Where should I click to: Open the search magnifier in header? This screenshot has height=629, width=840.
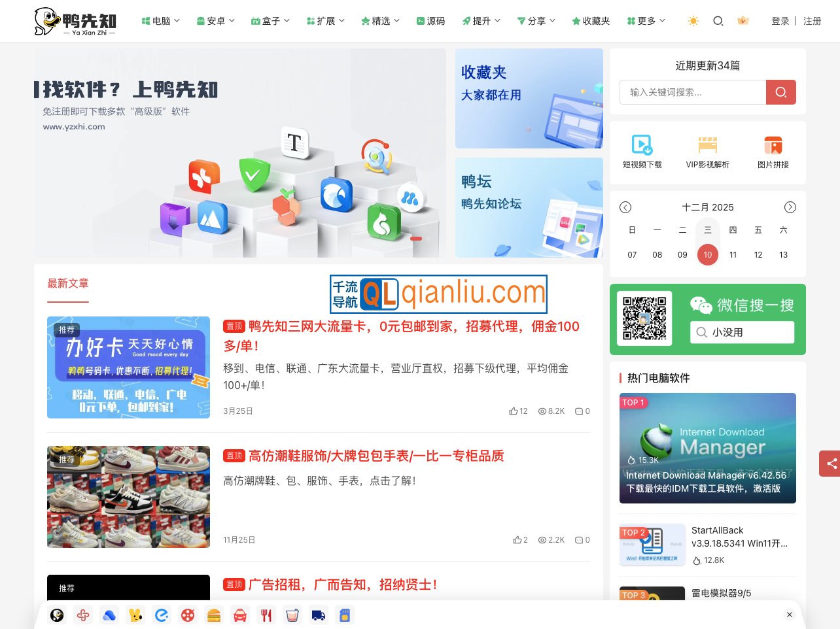coord(718,21)
